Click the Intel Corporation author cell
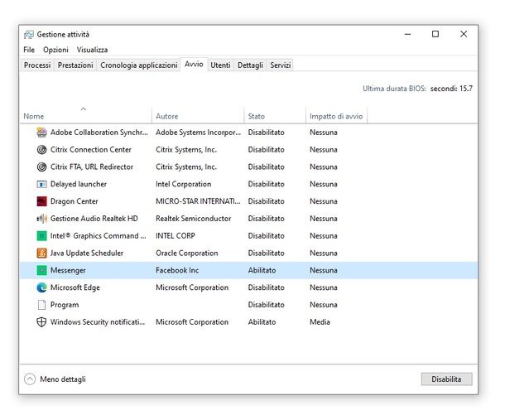The width and height of the screenshot is (505, 420). click(x=183, y=184)
